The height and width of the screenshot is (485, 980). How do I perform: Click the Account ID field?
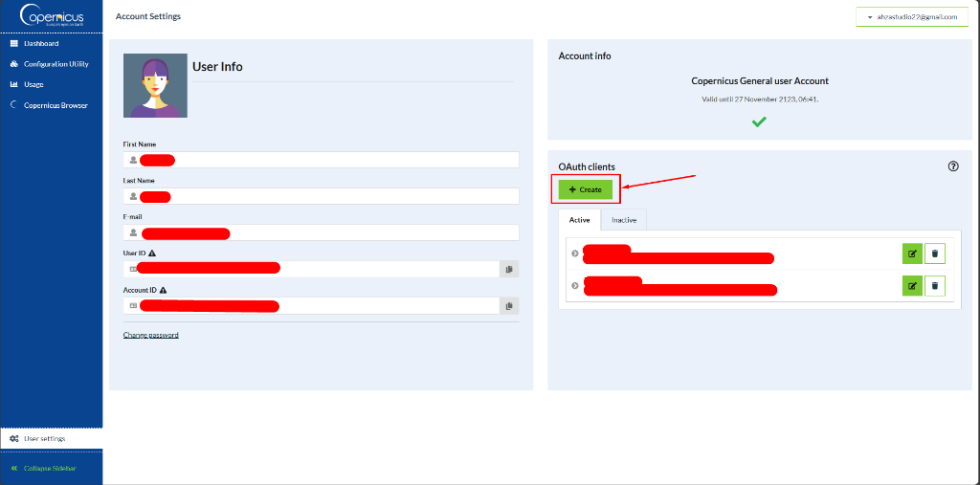(311, 305)
